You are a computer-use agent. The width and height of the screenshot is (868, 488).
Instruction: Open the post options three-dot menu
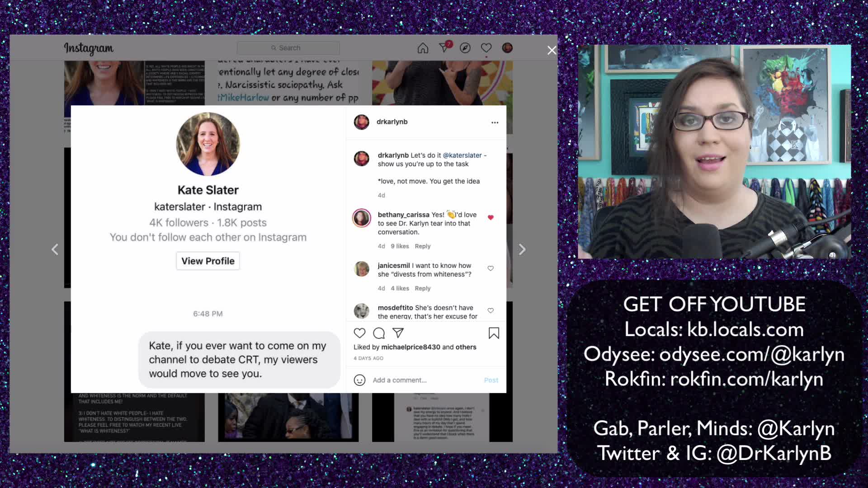tap(495, 122)
